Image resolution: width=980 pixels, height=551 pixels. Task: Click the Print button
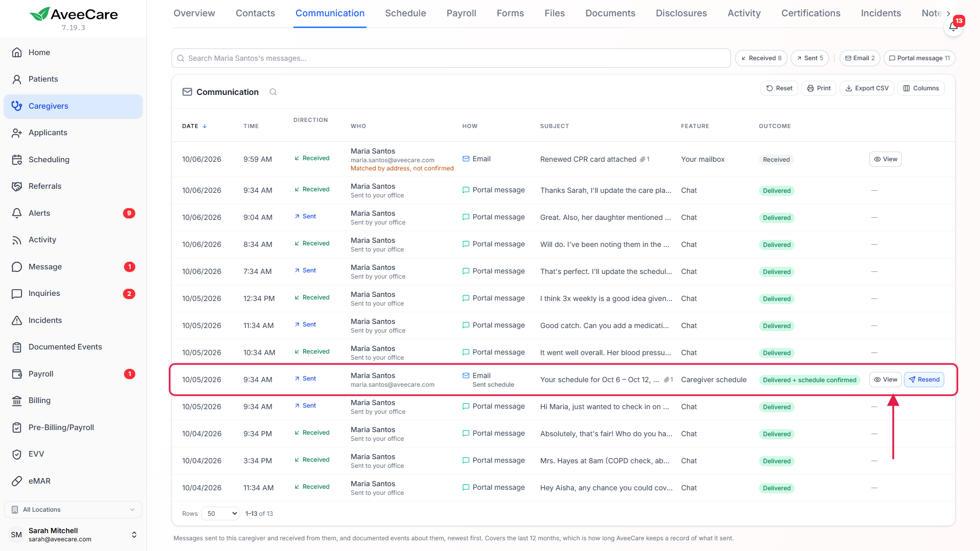coord(819,88)
